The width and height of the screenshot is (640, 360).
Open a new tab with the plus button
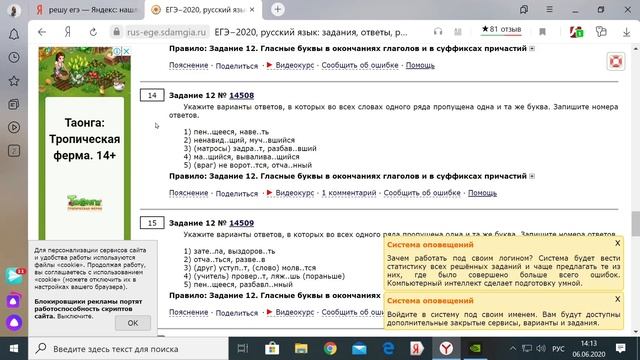click(x=278, y=9)
